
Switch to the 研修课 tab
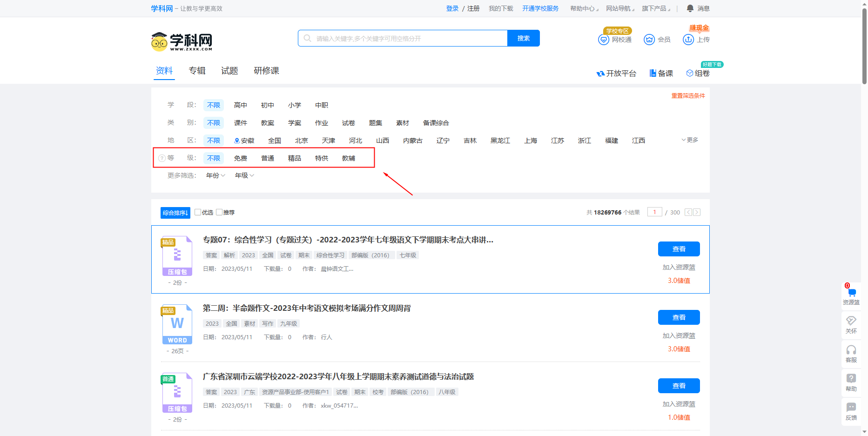tap(267, 71)
